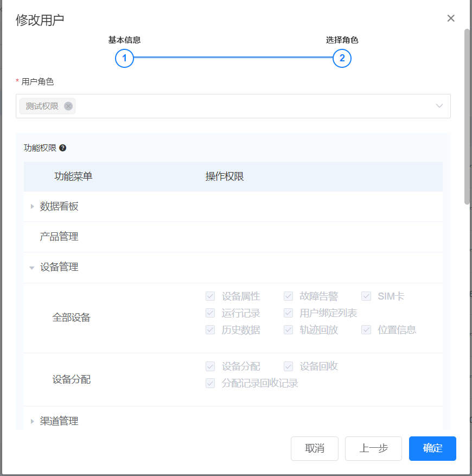Toggle the SIM卡 checkbox
472x476 pixels.
tap(366, 296)
